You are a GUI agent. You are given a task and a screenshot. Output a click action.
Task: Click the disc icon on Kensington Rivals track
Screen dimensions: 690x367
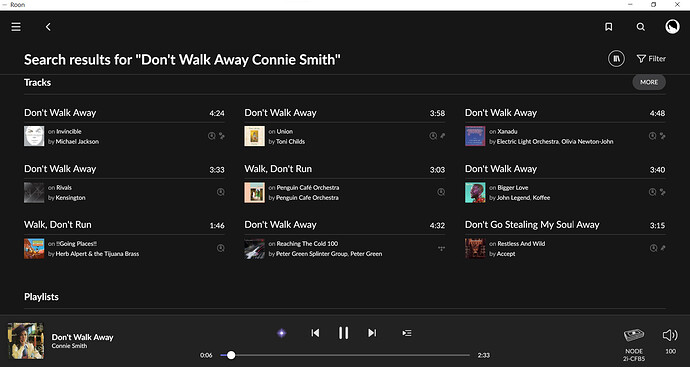click(x=221, y=192)
